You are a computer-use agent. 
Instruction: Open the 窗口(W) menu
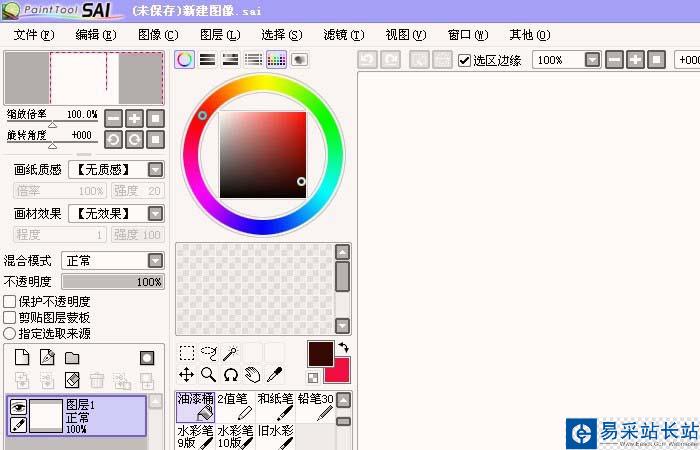pyautogui.click(x=468, y=34)
